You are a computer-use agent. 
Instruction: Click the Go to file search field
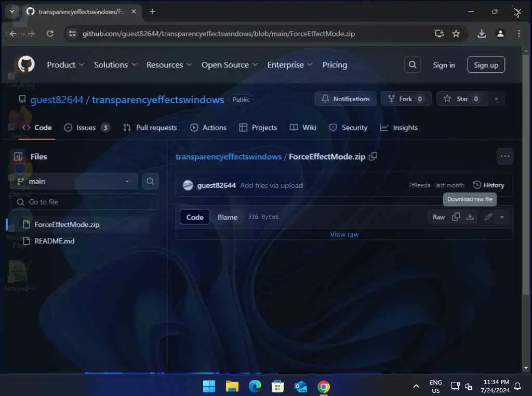(84, 202)
